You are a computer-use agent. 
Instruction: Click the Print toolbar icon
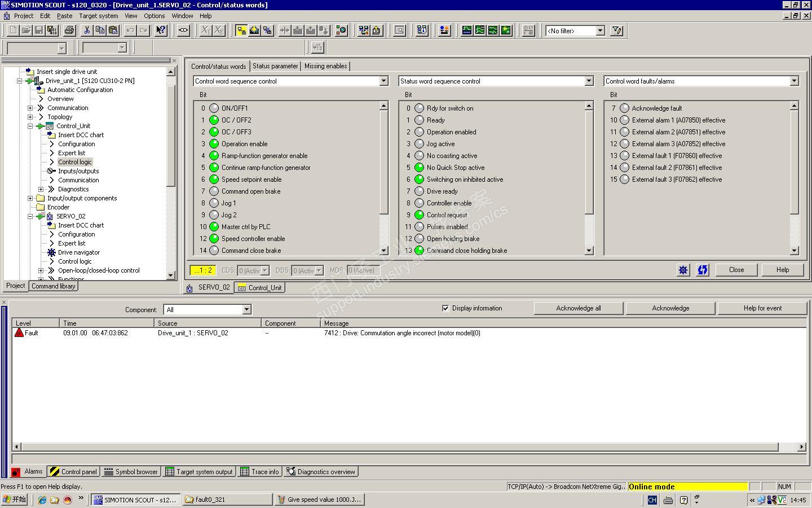[x=69, y=30]
